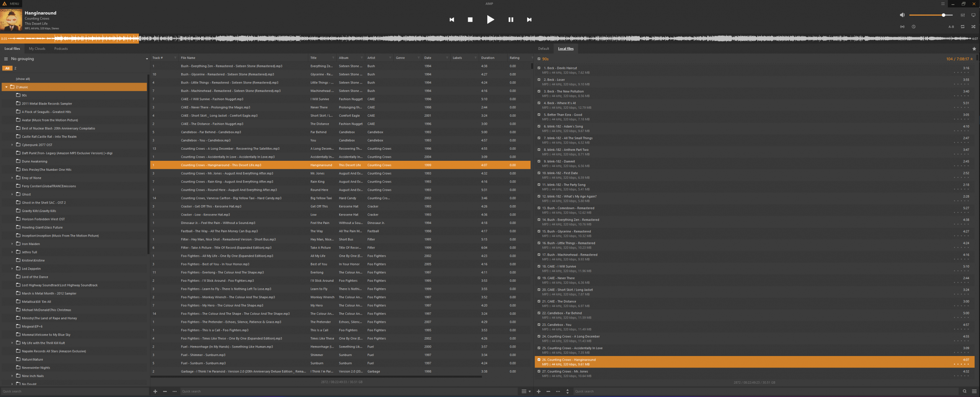The height and width of the screenshot is (397, 980).
Task: Seek within the waveform progress bar
Action: (490, 38)
